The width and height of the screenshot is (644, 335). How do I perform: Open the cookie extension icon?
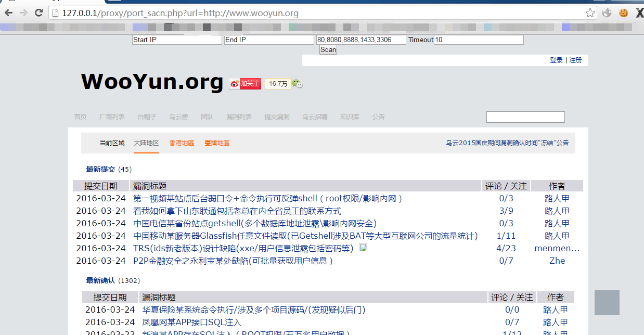pos(624,13)
